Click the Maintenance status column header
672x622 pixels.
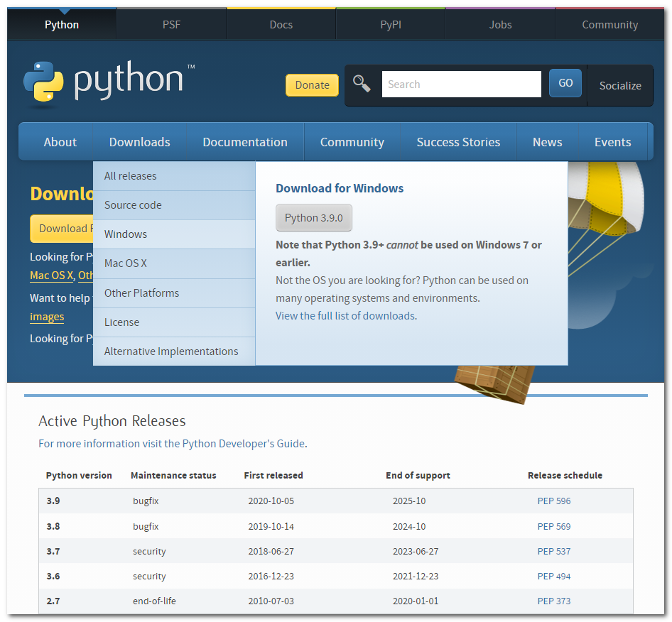pyautogui.click(x=173, y=476)
